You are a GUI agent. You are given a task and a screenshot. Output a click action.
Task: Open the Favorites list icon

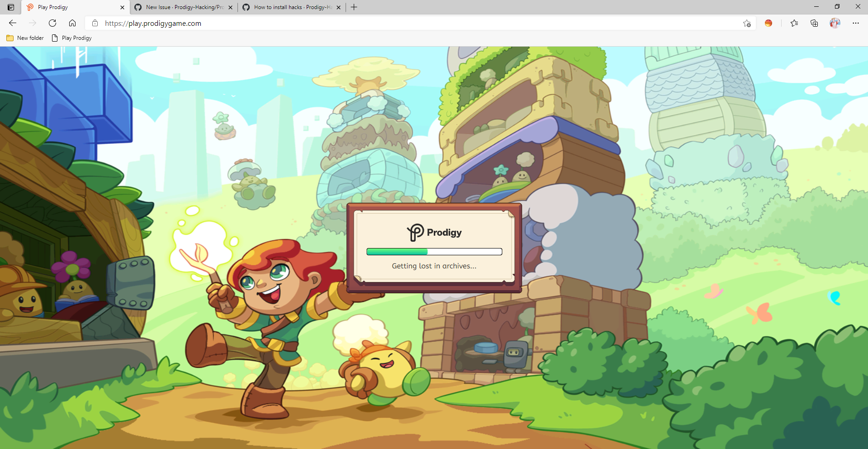tap(794, 23)
